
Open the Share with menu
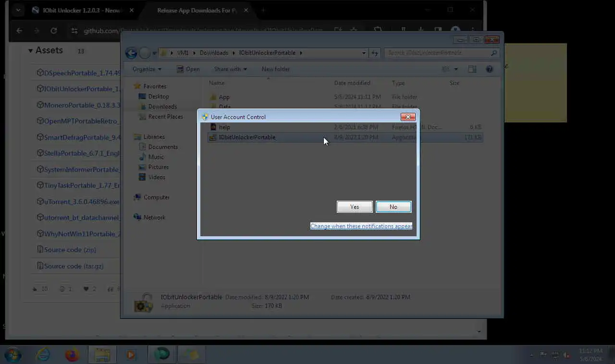pos(230,69)
